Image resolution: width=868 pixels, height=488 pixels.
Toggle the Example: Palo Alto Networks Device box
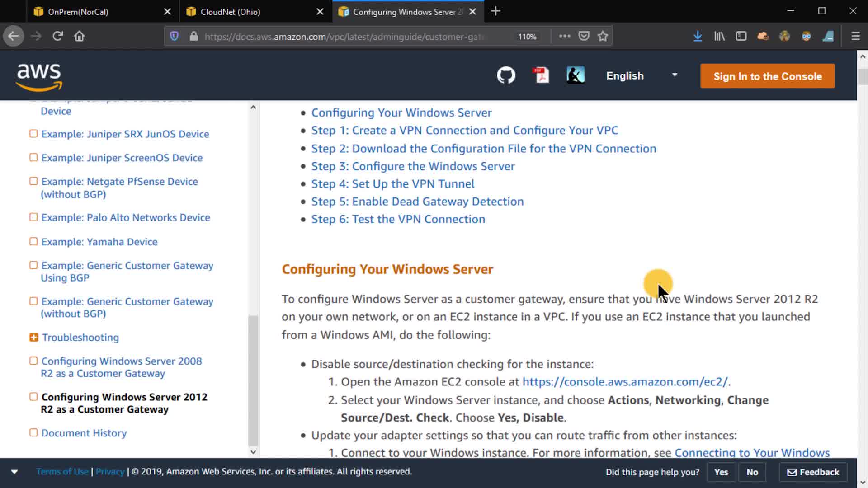[x=33, y=217]
